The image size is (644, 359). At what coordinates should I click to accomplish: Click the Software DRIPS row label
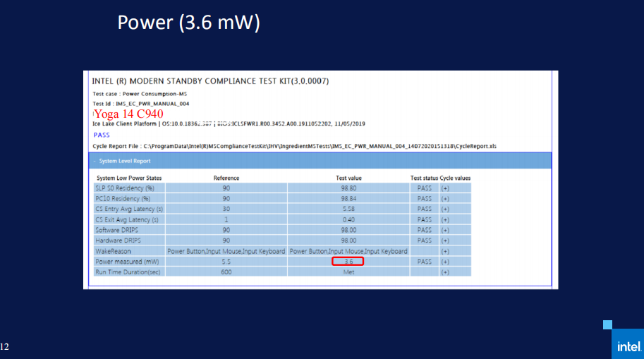tap(116, 231)
